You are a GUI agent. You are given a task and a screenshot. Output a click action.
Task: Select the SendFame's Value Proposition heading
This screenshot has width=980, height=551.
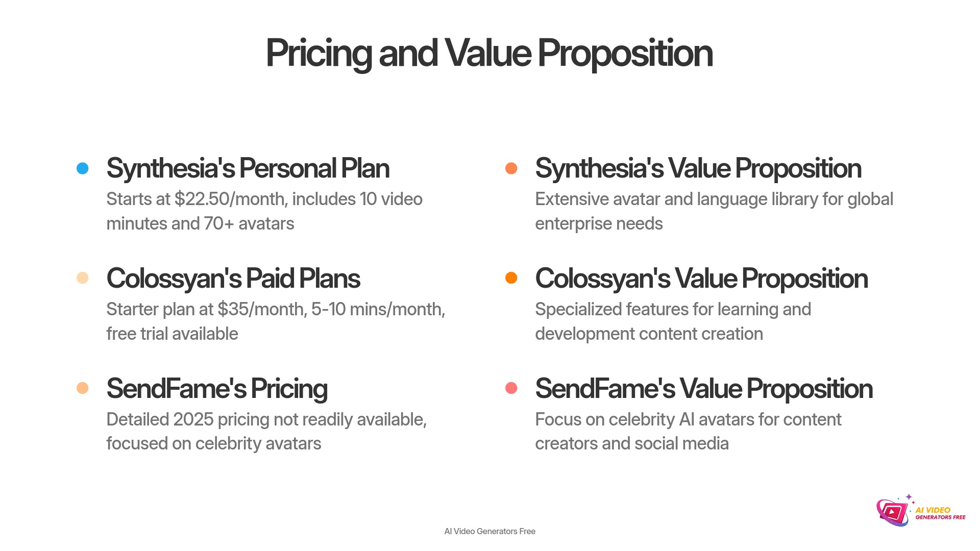[704, 389]
